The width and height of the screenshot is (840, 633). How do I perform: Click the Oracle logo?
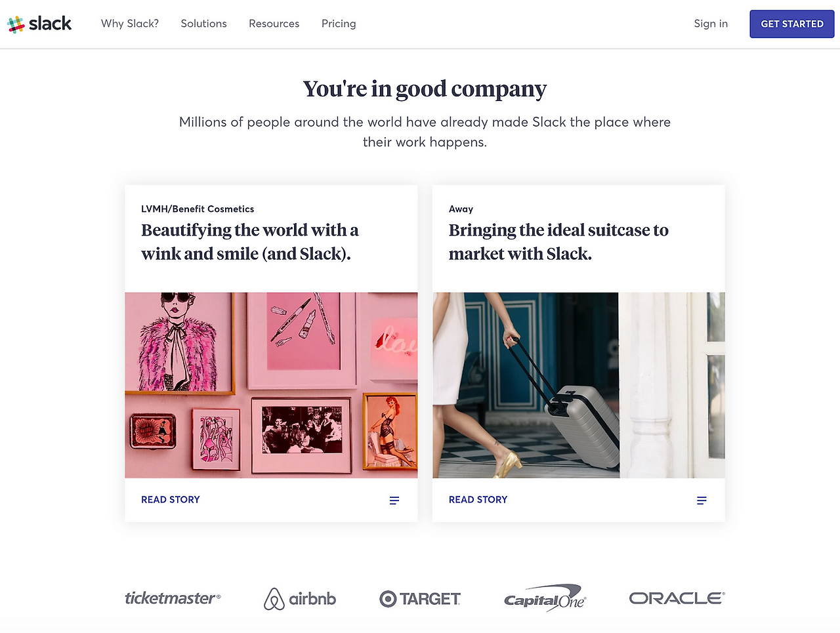[x=677, y=598]
